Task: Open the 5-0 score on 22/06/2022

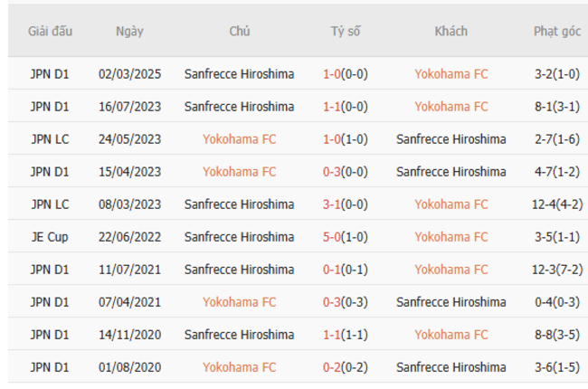Action: [x=332, y=237]
